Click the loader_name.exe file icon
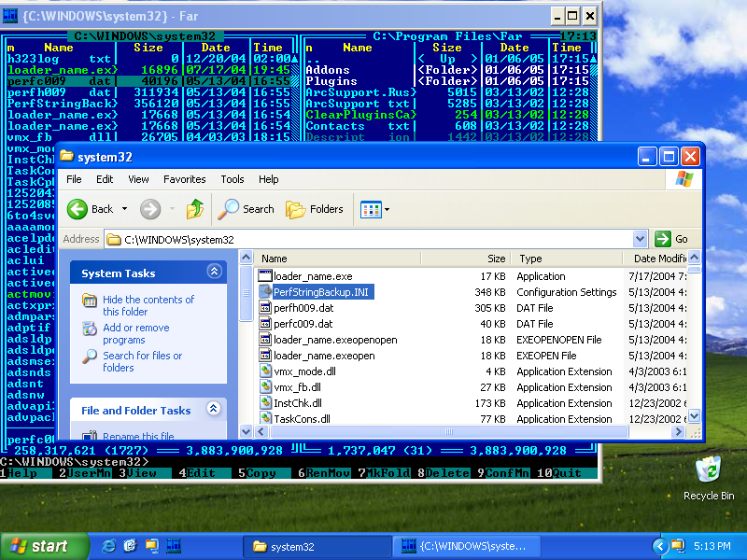The image size is (747, 560). pyautogui.click(x=265, y=276)
